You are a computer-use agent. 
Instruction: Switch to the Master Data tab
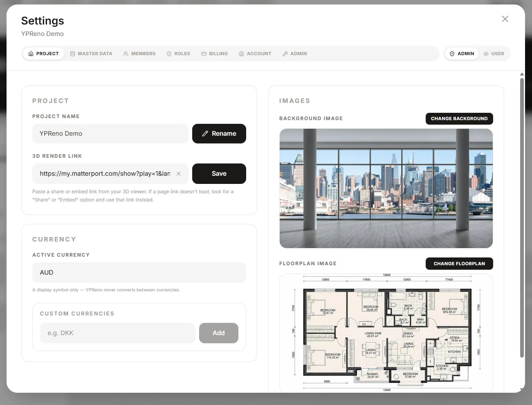click(91, 54)
